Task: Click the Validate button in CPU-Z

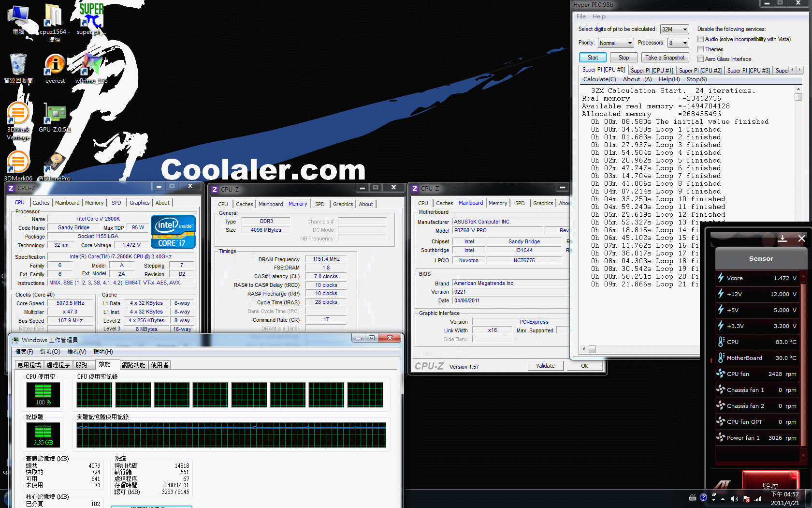Action: tap(545, 366)
